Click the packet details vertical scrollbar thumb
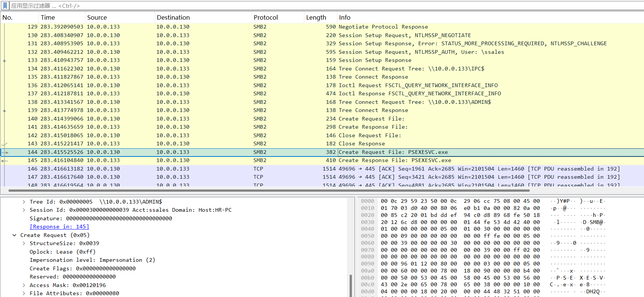Viewport: 644px width, 297px height. point(350,286)
